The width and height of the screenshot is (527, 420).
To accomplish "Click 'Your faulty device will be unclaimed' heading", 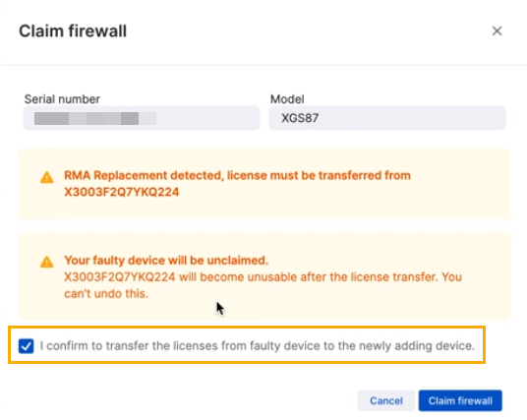I will [166, 261].
